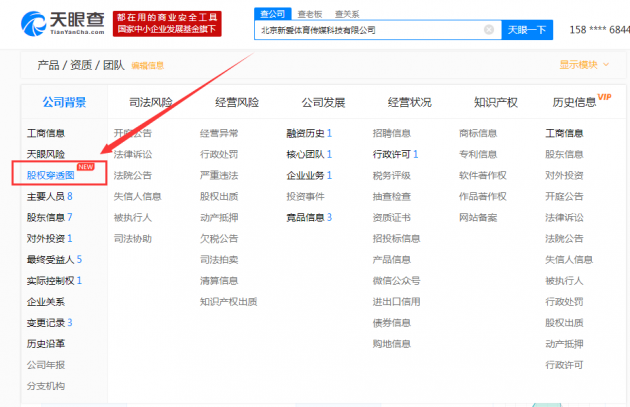The width and height of the screenshot is (630, 407).
Task: Open 实际控制权 1 item
Action: point(54,280)
